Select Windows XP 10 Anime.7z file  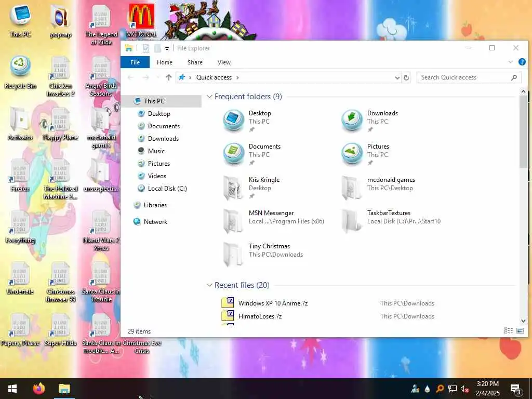273,303
